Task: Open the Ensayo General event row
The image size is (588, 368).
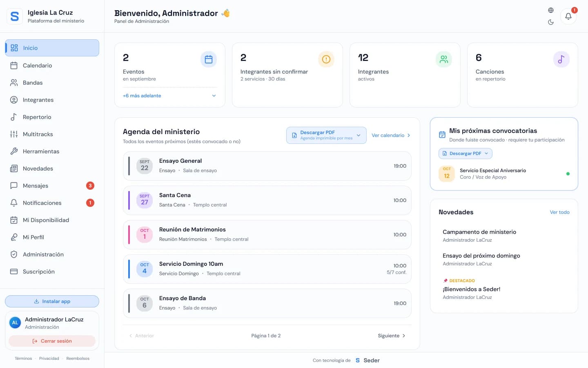Action: (267, 166)
